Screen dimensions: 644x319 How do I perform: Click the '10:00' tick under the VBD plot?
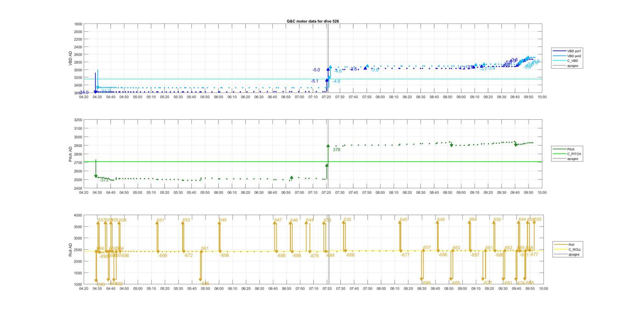click(x=542, y=97)
